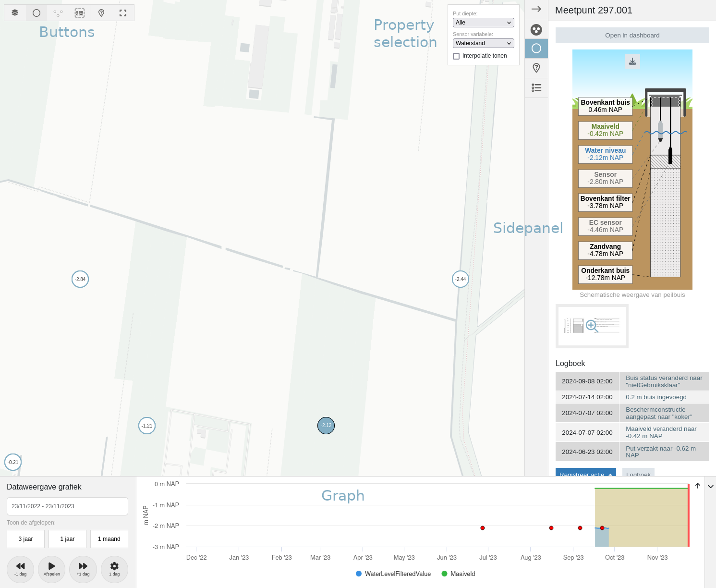Screen dimensions: 716x588
Task: Click download icon on peilbuis schematic
Action: [632, 61]
